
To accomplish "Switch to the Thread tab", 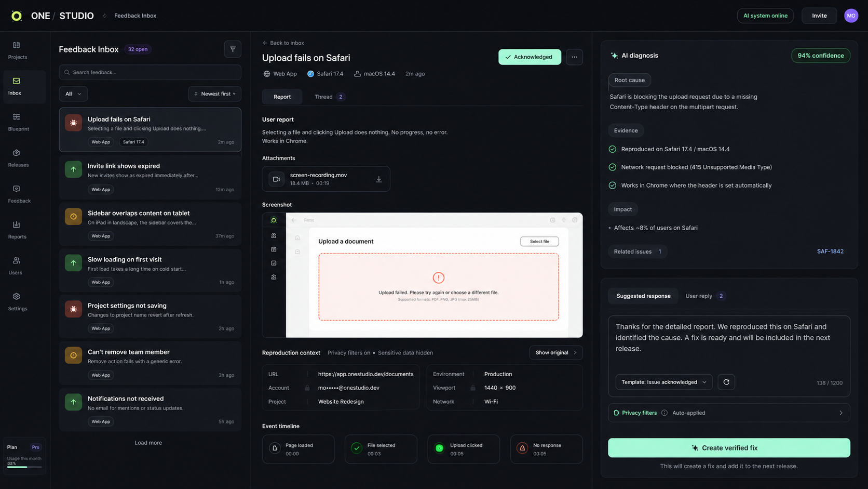I will tap(329, 97).
